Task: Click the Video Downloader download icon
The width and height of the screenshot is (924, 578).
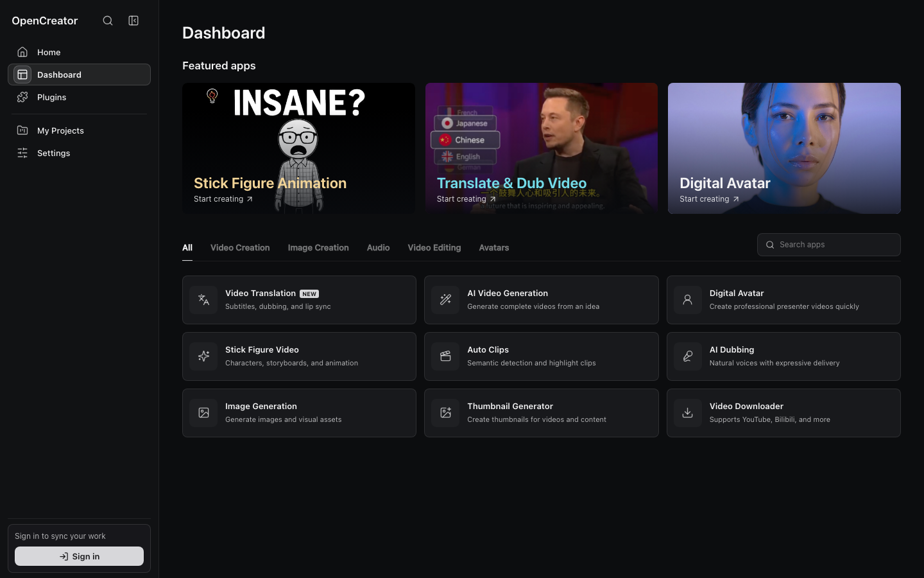Action: (687, 413)
